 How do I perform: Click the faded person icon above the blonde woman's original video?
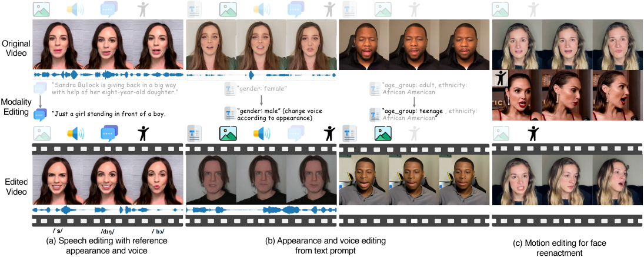click(x=533, y=9)
